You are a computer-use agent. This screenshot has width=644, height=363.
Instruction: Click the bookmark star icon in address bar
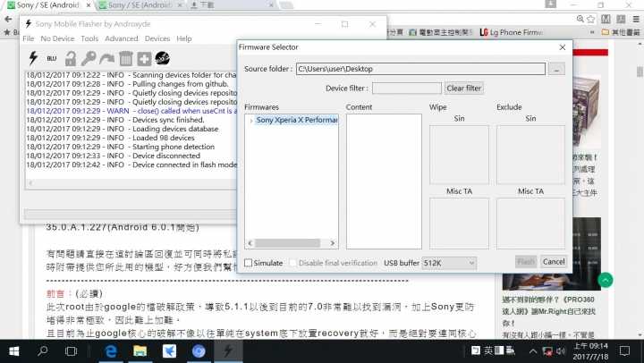tap(590, 19)
